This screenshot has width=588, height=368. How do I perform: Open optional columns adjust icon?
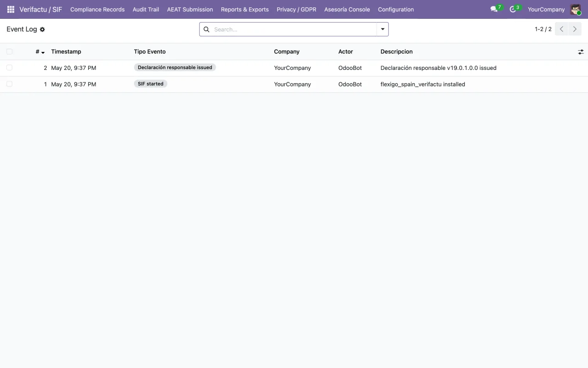(581, 52)
